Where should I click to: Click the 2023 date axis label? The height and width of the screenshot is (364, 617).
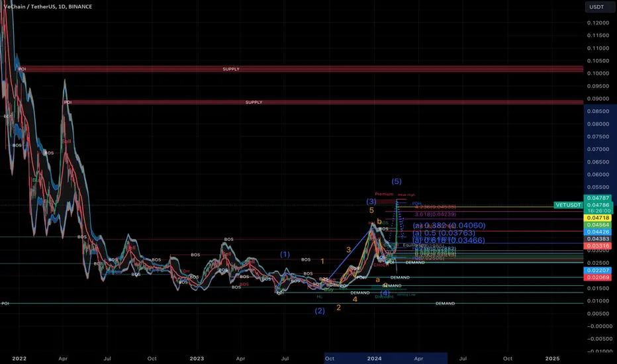(x=197, y=359)
